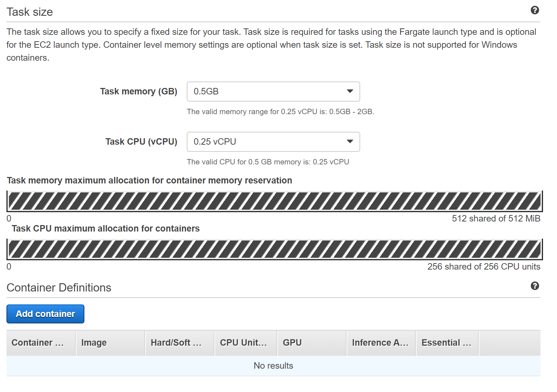Click the Image column header
557x392 pixels.
point(94,343)
